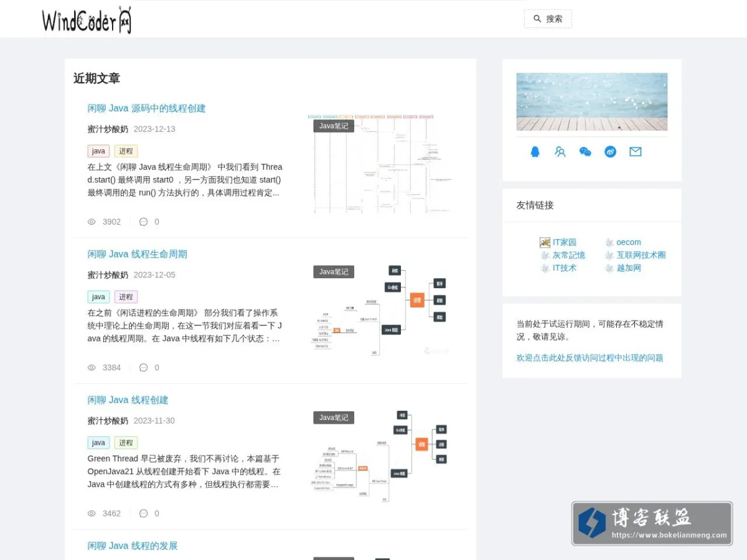Click the ocean banner image in sidebar
The image size is (747, 560).
coord(592,102)
